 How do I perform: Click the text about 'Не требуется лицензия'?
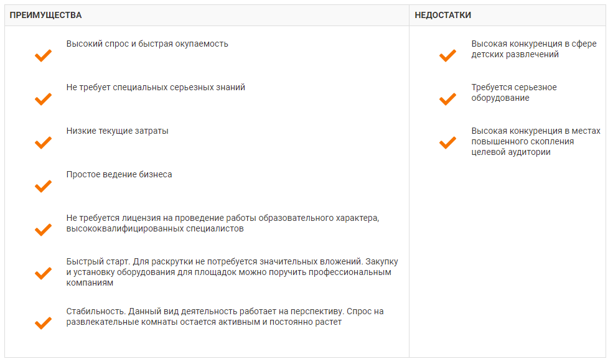(223, 223)
